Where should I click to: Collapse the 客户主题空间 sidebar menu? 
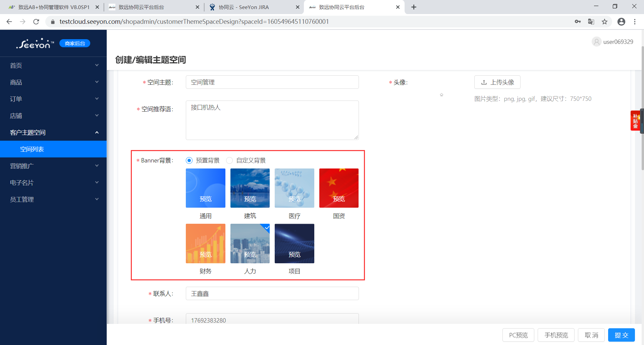tap(53, 132)
